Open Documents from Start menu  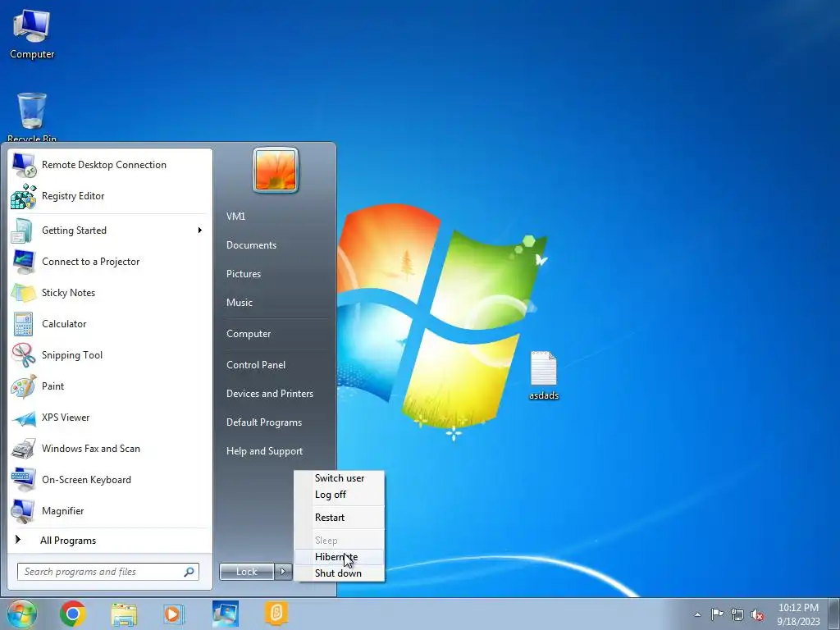click(251, 245)
